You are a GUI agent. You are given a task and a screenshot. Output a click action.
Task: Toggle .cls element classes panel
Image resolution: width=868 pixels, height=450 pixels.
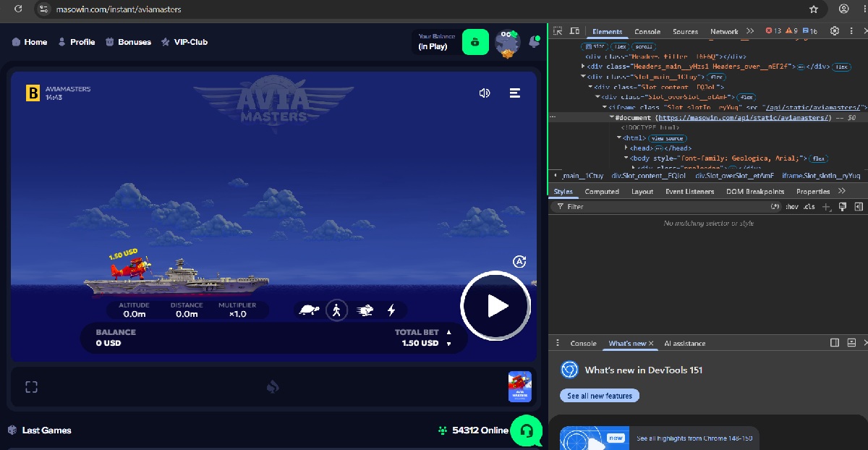(809, 207)
